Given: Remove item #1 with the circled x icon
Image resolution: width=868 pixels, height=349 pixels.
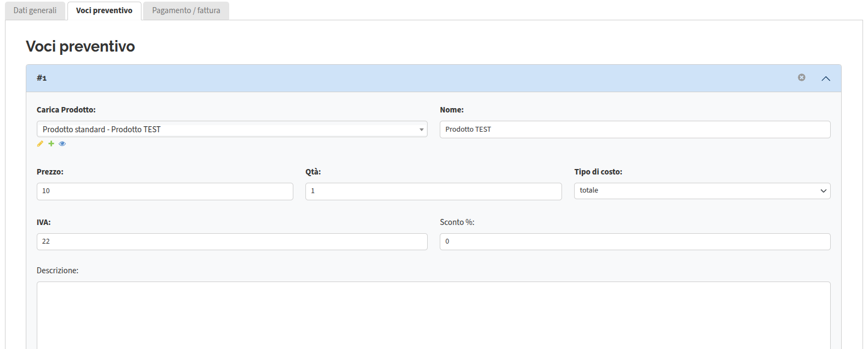Looking at the screenshot, I should point(802,77).
